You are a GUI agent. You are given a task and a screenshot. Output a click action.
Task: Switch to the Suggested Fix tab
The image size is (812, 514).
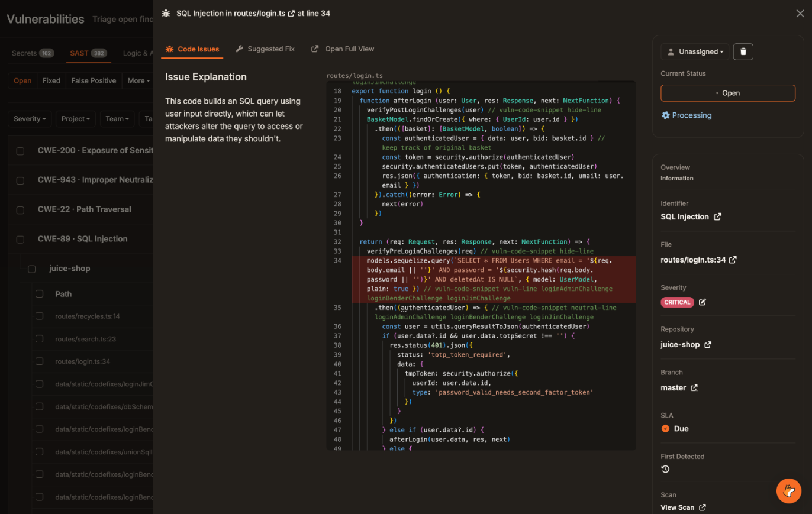point(265,49)
